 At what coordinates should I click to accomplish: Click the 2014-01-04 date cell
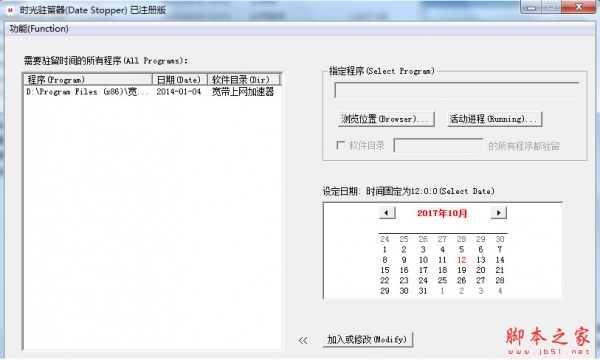[x=179, y=92]
